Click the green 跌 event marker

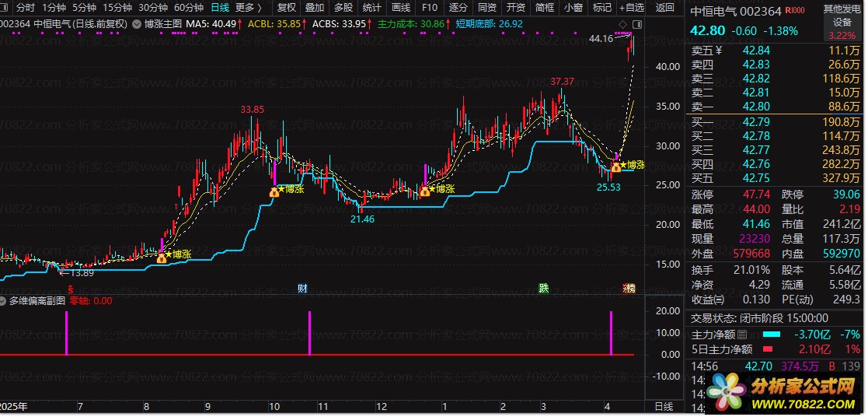tap(544, 289)
